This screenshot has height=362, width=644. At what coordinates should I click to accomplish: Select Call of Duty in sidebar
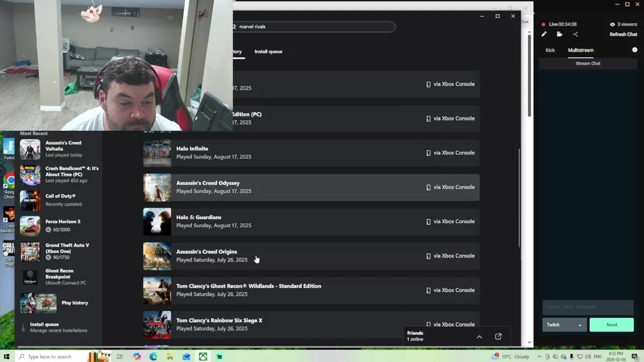tap(59, 200)
